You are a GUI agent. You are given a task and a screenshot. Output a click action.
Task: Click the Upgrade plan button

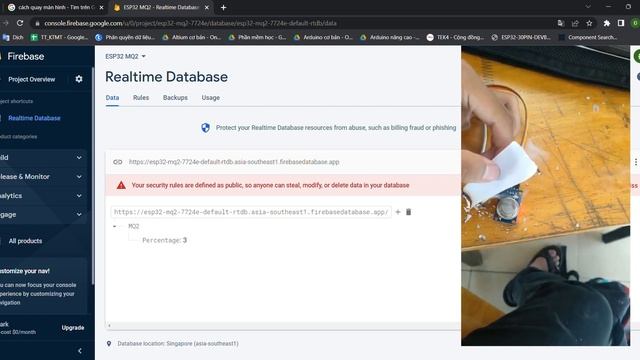pos(73,328)
